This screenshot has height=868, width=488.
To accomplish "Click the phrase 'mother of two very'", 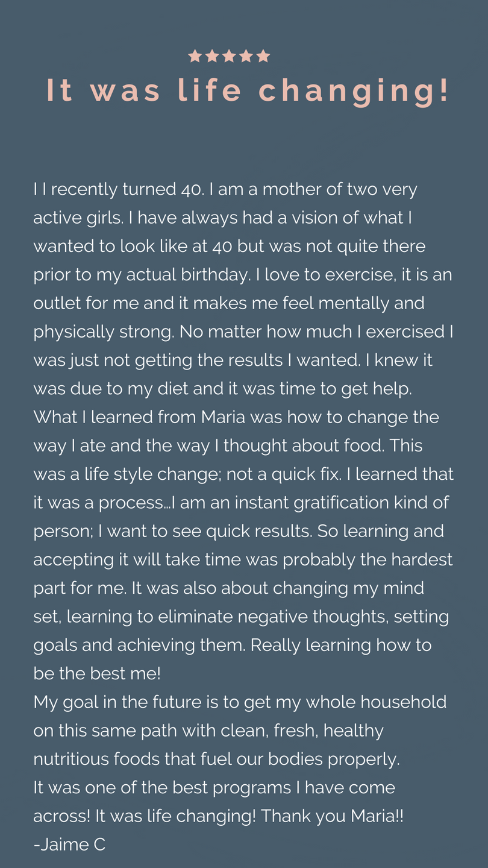I will (340, 189).
